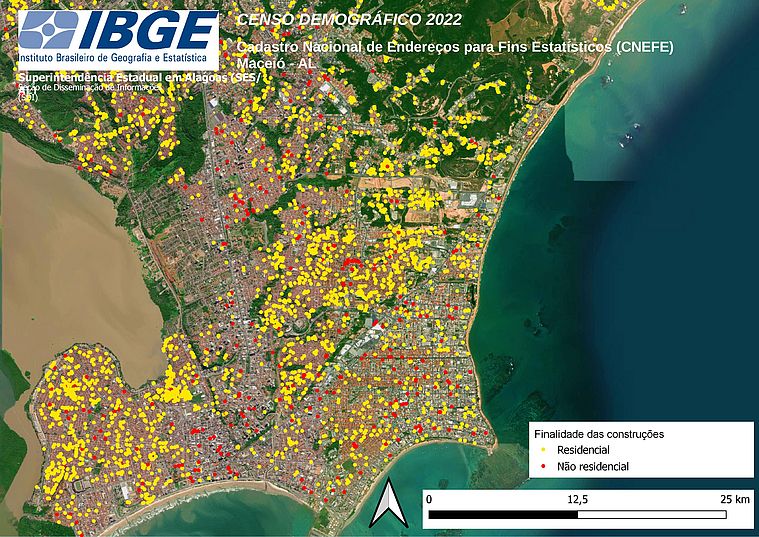
Task: Click the "Maceió - AL" location text
Action: 275,63
